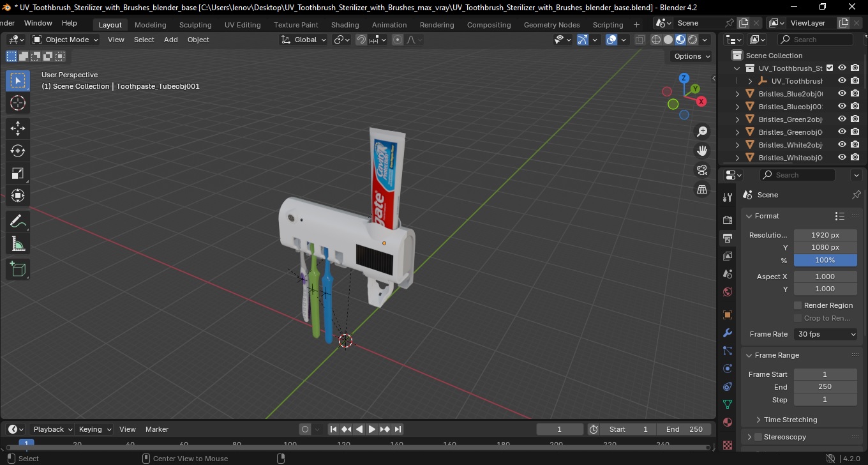Uncheck the UV_Toothbrush collection exclude checkbox

click(830, 68)
